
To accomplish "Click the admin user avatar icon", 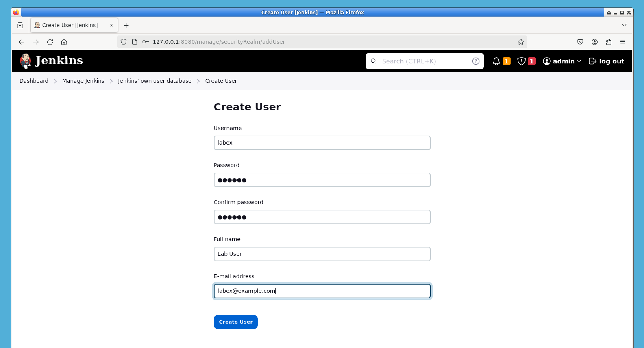I will point(547,61).
